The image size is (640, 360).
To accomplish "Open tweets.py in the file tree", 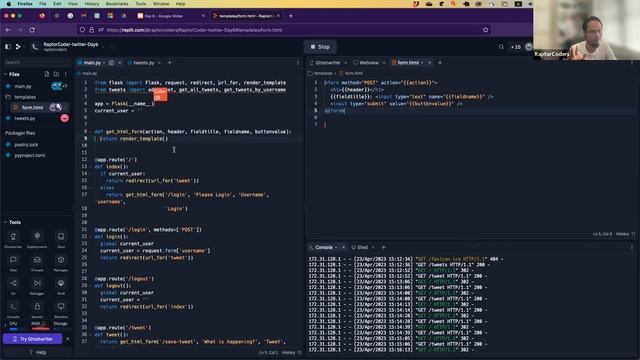I will coord(24,118).
